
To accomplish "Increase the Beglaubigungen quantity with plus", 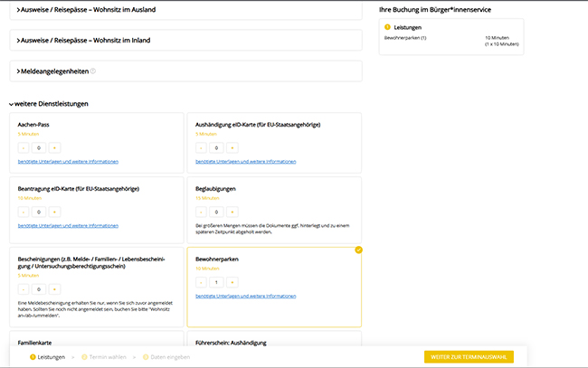I will tap(231, 212).
